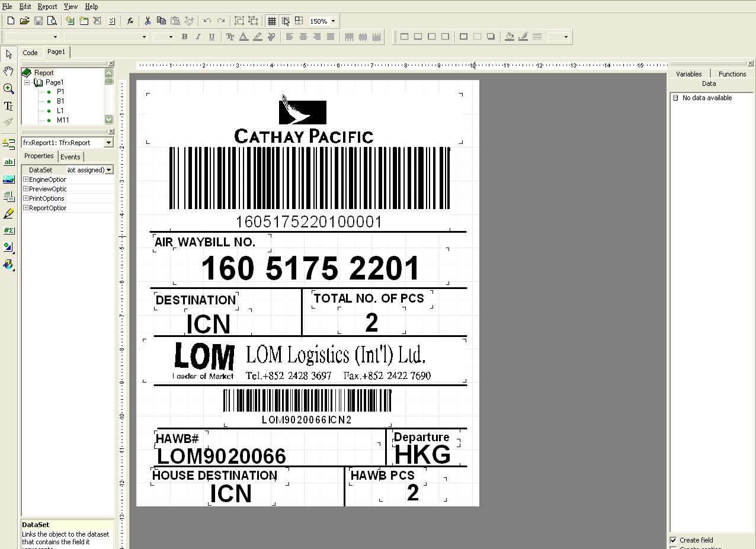Add a new dialog form icon
Image resolution: width=756 pixels, height=549 pixels.
pyautogui.click(x=84, y=21)
